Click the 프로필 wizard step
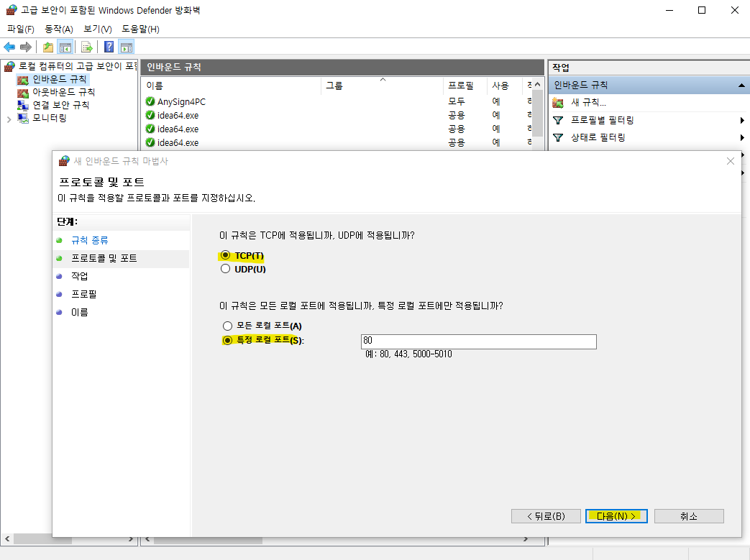The height and width of the screenshot is (560, 750). [83, 294]
